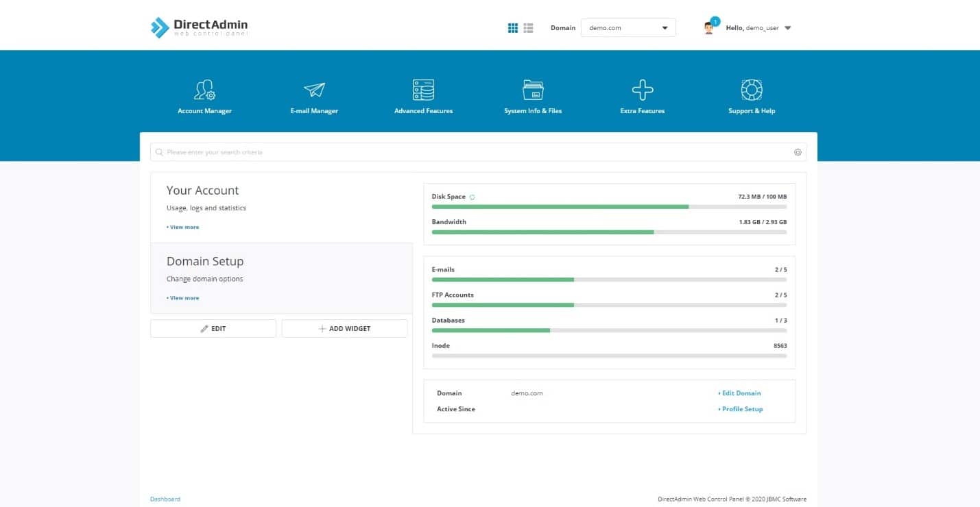Select the Your Account heading
980x507 pixels.
pos(202,190)
